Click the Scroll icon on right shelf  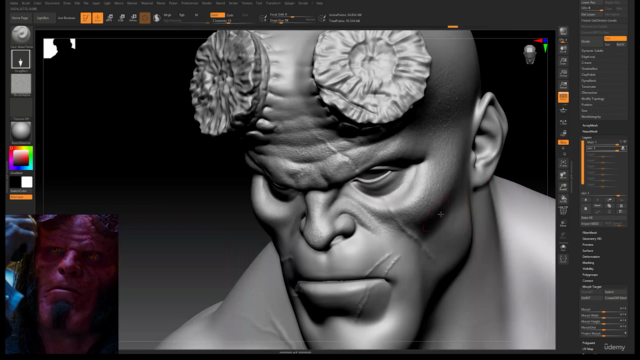563,49
